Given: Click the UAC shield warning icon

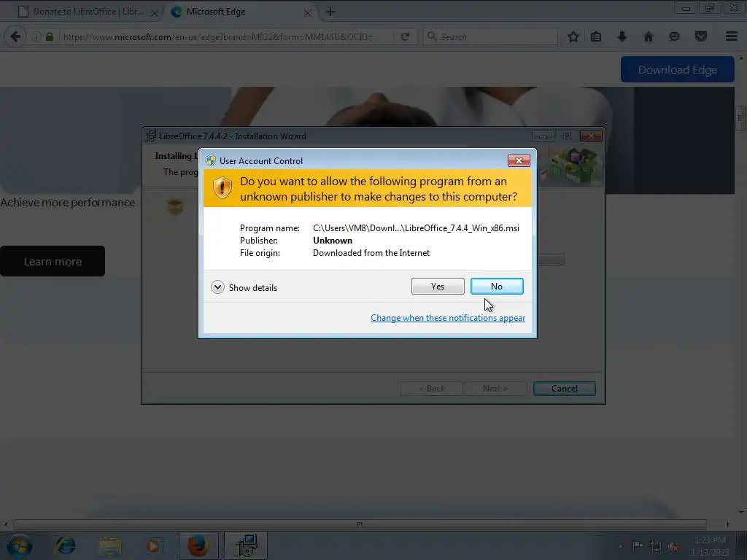Looking at the screenshot, I should click(222, 188).
